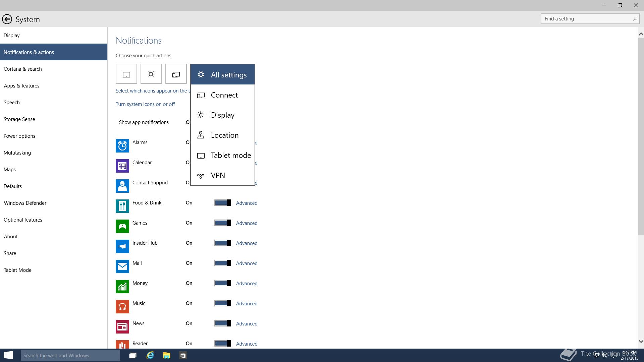Viewport: 644px width, 362px height.
Task: Toggle Food & Drink notifications off
Action: pyautogui.click(x=223, y=203)
